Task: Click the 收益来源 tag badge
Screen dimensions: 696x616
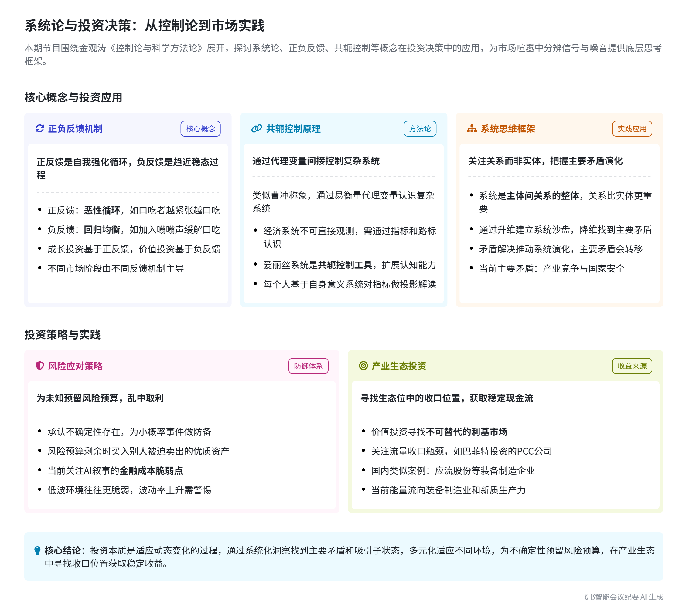Action: coord(632,366)
